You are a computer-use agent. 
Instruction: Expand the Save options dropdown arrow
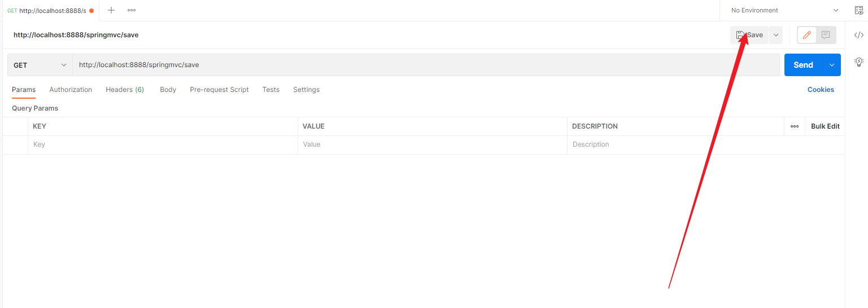776,35
